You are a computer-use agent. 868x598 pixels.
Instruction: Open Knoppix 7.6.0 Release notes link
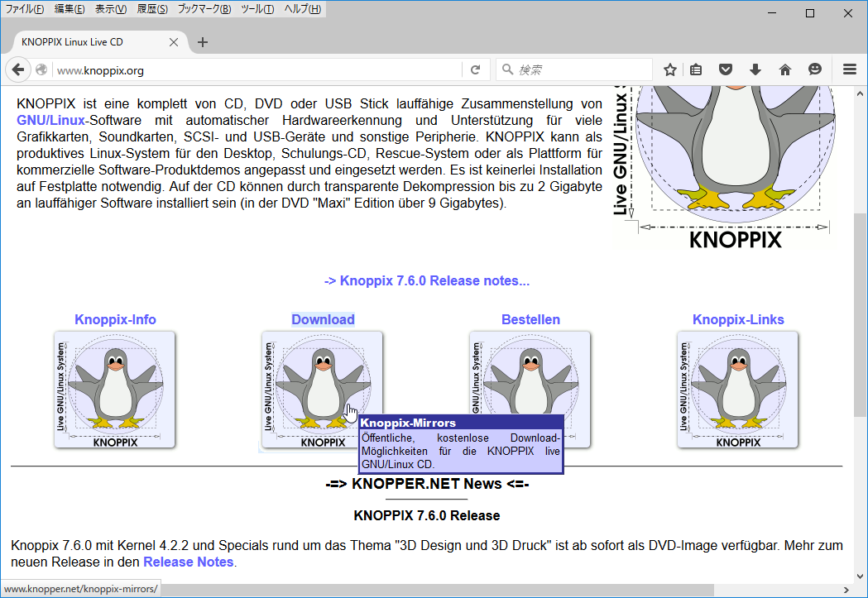(x=427, y=280)
